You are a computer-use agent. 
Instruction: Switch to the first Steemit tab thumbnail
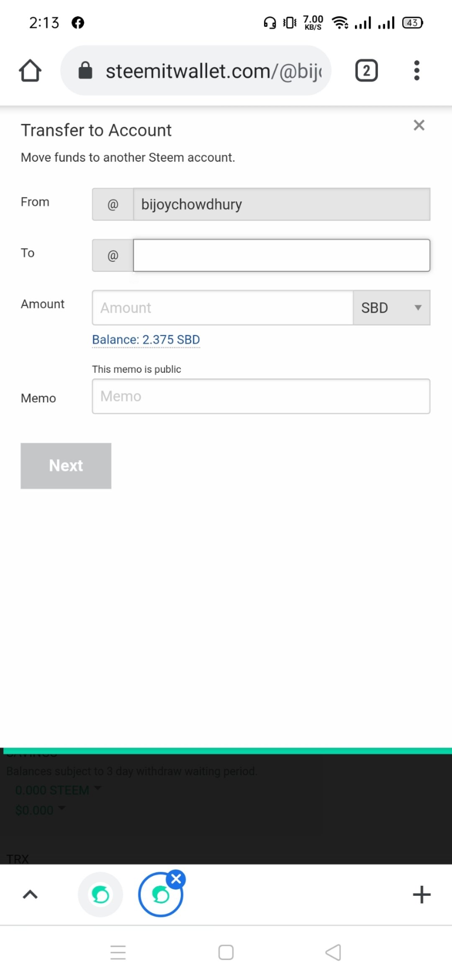pos(100,895)
